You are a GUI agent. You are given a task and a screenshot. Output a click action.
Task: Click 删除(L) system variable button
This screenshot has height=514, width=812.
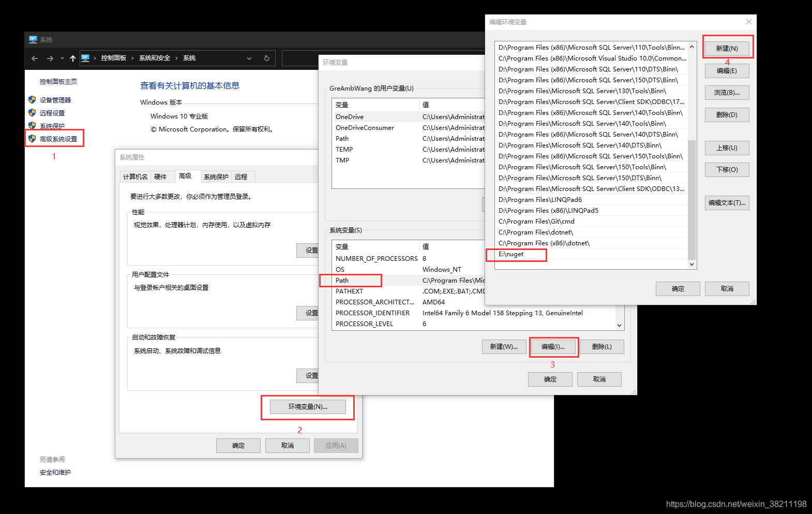(x=602, y=347)
